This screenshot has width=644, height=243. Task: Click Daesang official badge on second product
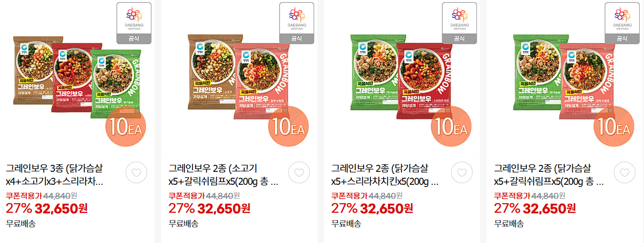coord(296,23)
